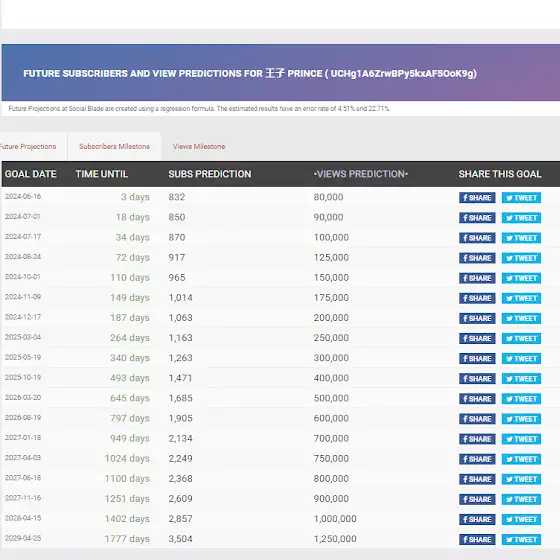Tweet the 800,000 views goal
Viewport: 560px width, 560px height.
click(x=521, y=479)
